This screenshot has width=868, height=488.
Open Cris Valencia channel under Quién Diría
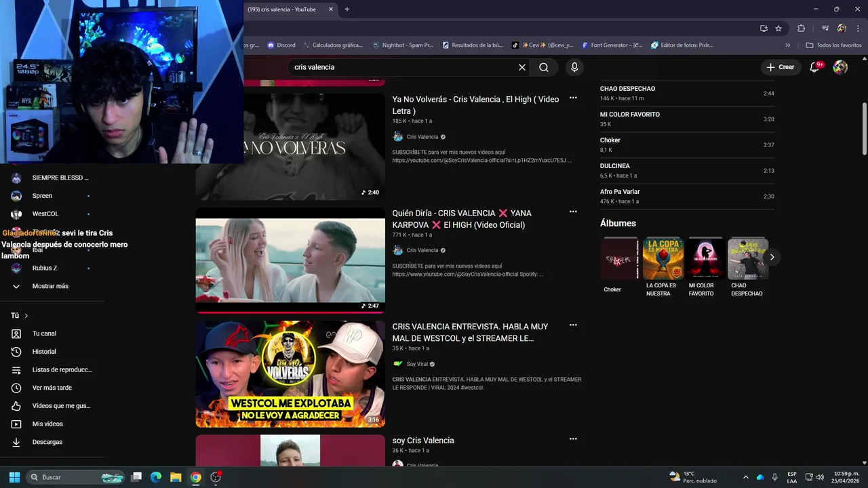pyautogui.click(x=422, y=250)
